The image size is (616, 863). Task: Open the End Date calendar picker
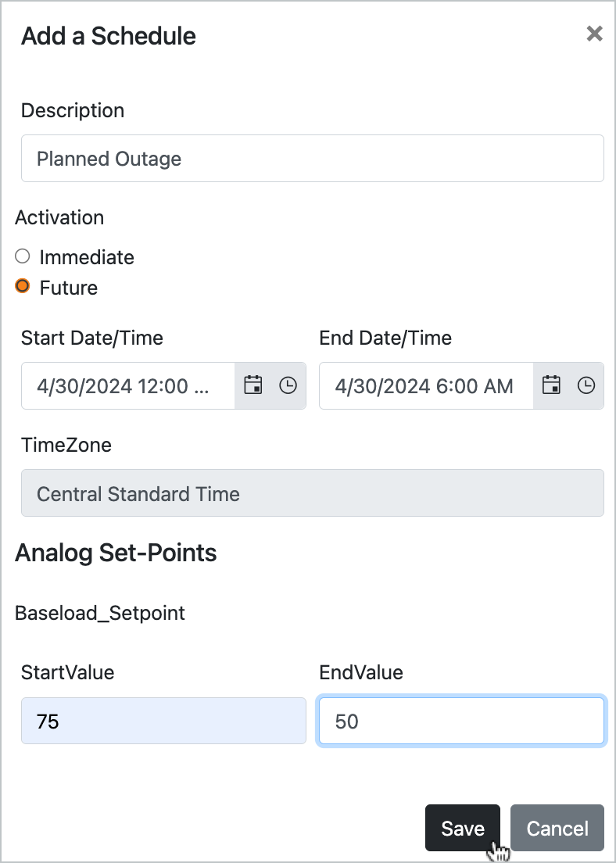coord(551,385)
